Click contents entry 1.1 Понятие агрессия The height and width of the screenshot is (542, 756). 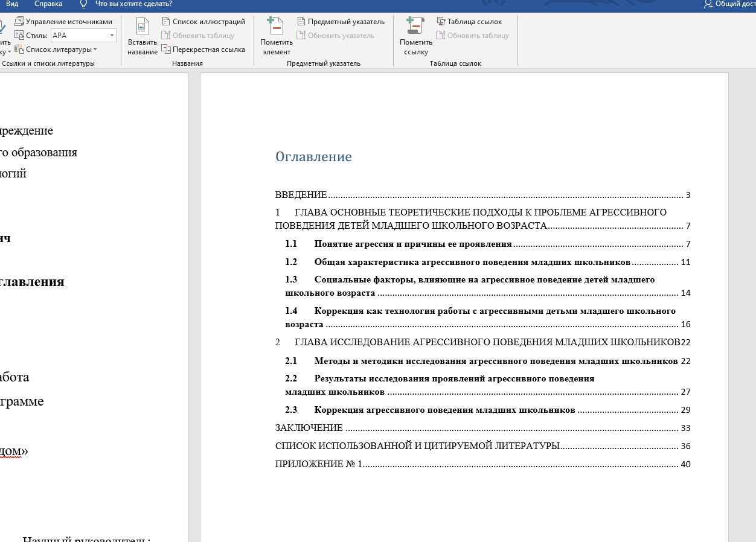(x=412, y=244)
